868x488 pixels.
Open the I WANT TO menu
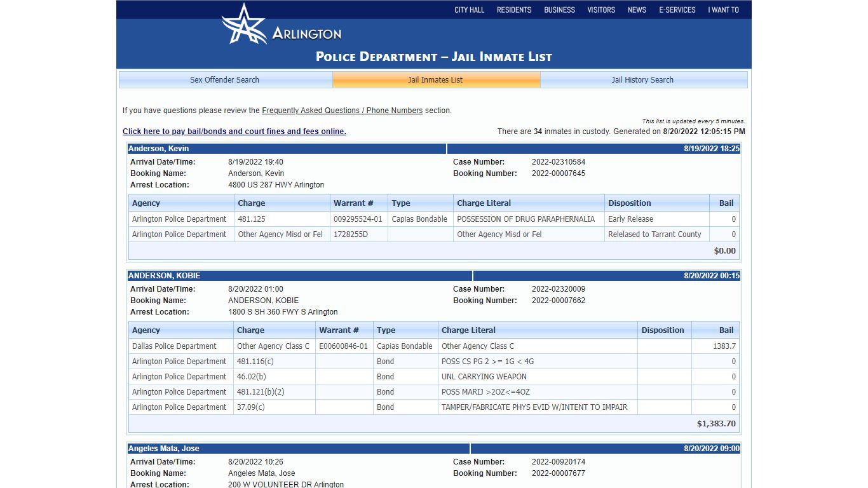pos(723,10)
